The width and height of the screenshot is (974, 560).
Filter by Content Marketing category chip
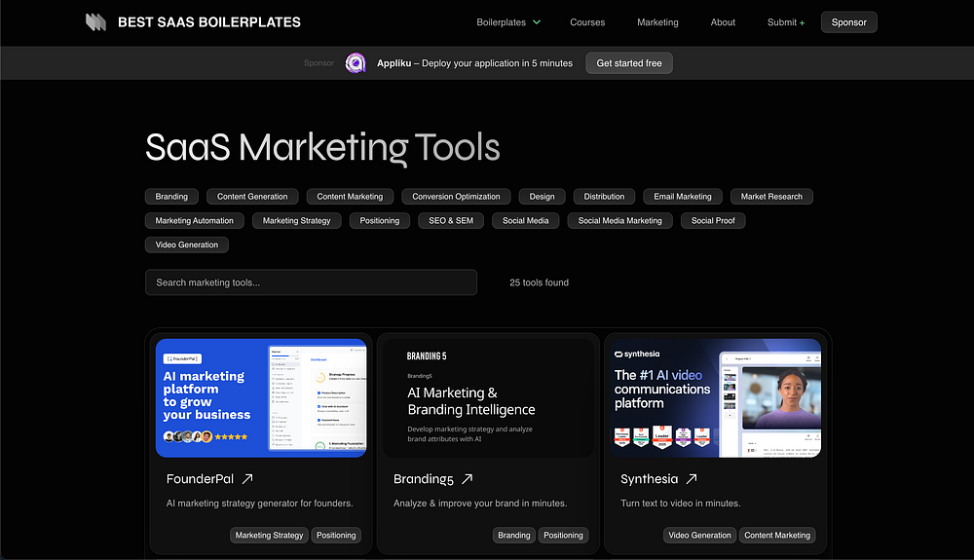350,196
